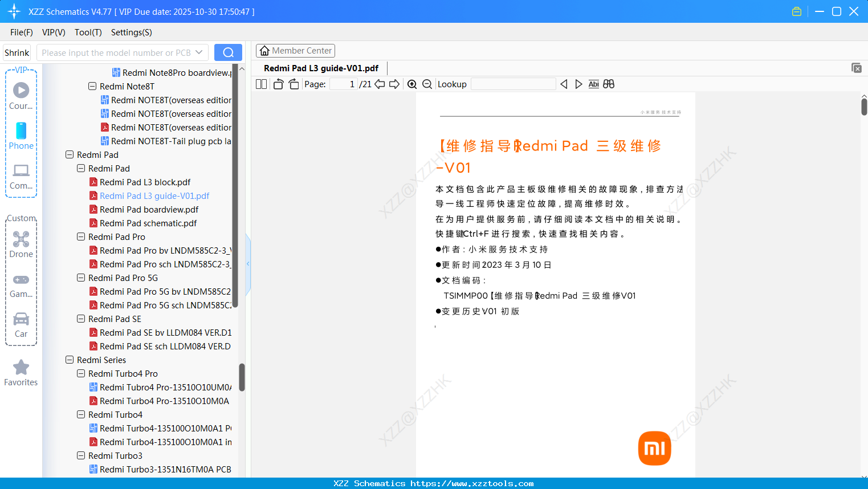Select the Car schematics category icon
The width and height of the screenshot is (868, 489).
coord(21,319)
